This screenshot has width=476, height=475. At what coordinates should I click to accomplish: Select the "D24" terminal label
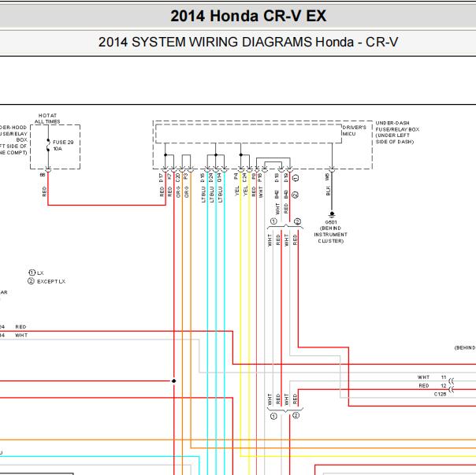click(211, 177)
